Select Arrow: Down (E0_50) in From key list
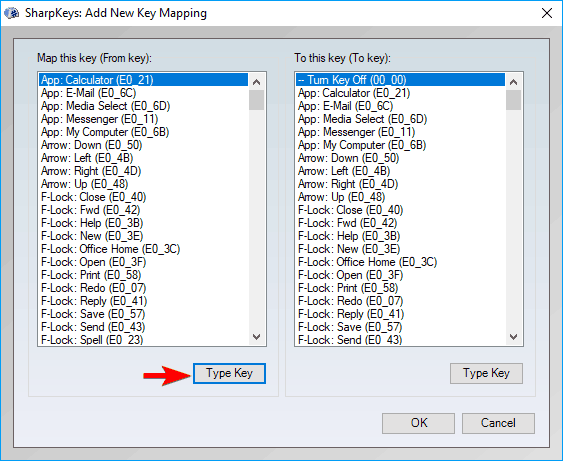This screenshot has height=461, width=563. pos(144,145)
